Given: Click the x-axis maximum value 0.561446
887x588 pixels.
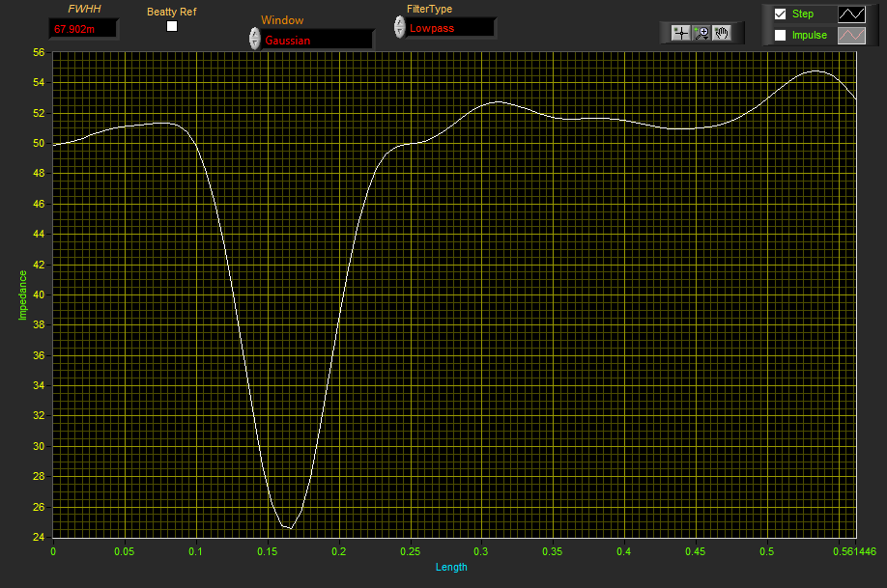Looking at the screenshot, I should pos(854,551).
